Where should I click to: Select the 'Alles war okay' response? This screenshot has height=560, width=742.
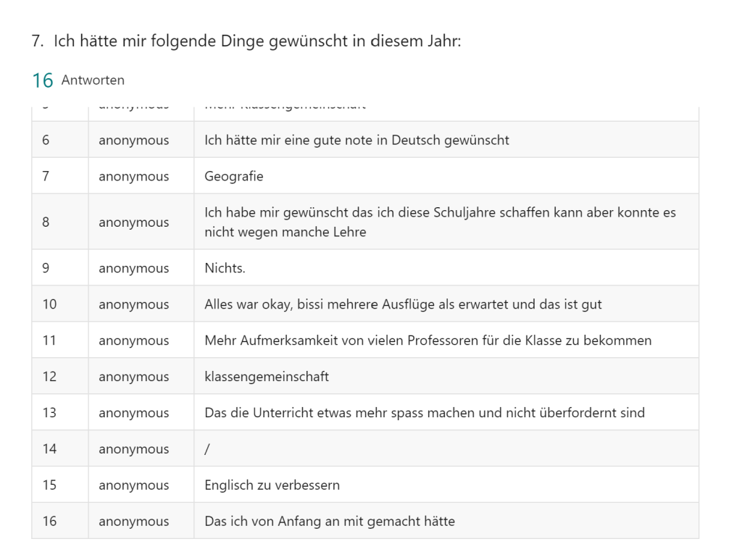click(x=403, y=304)
